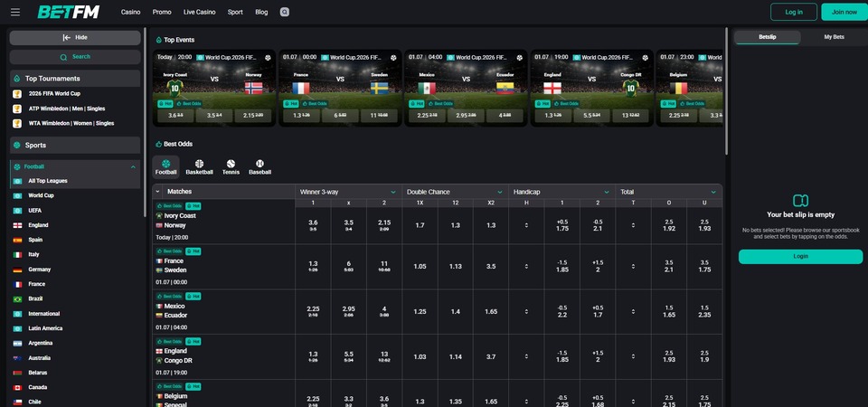Screen dimensions: 868x407
Task: Open Ivory Coast vs Norway event card
Action: 213,88
